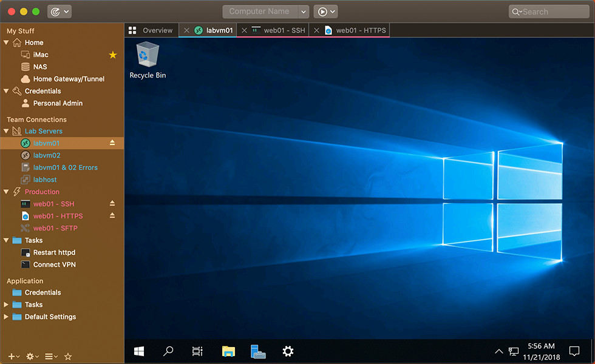Click the Windows taskbar search icon
The height and width of the screenshot is (364, 595).
tap(168, 351)
